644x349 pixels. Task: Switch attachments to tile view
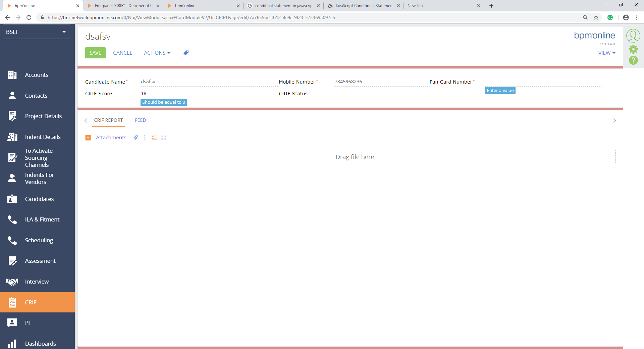(163, 138)
